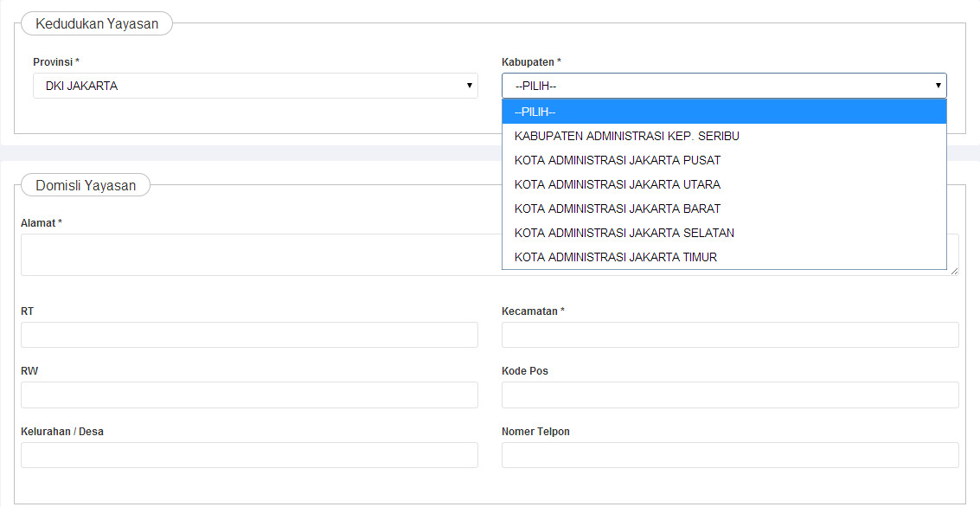Select the highlighted --PILIH-- list option
The height and width of the screenshot is (507, 980).
(723, 112)
